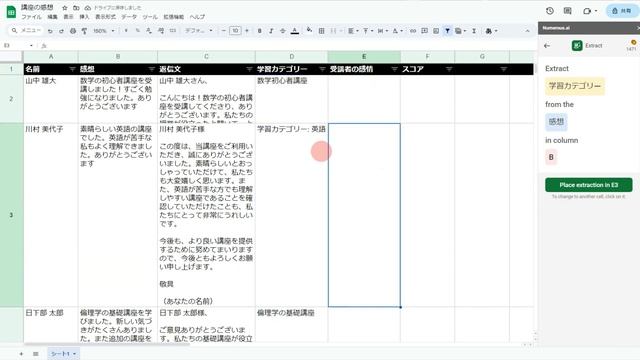This screenshot has width=640, height=360.
Task: Open the comments panel icon
Action: (x=567, y=11)
